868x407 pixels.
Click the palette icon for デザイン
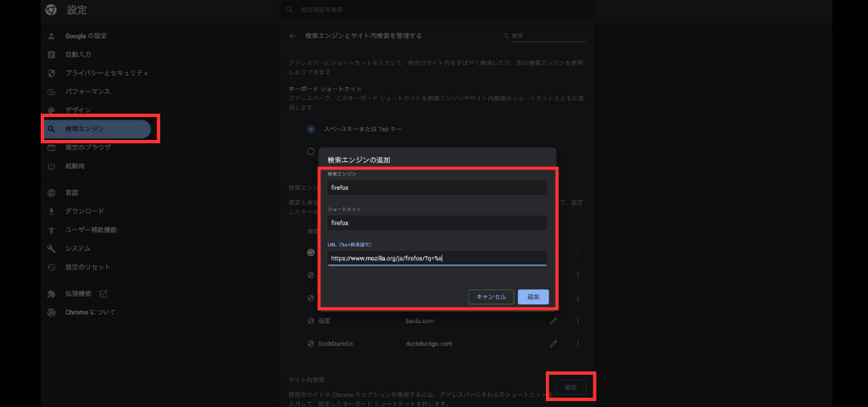[52, 109]
